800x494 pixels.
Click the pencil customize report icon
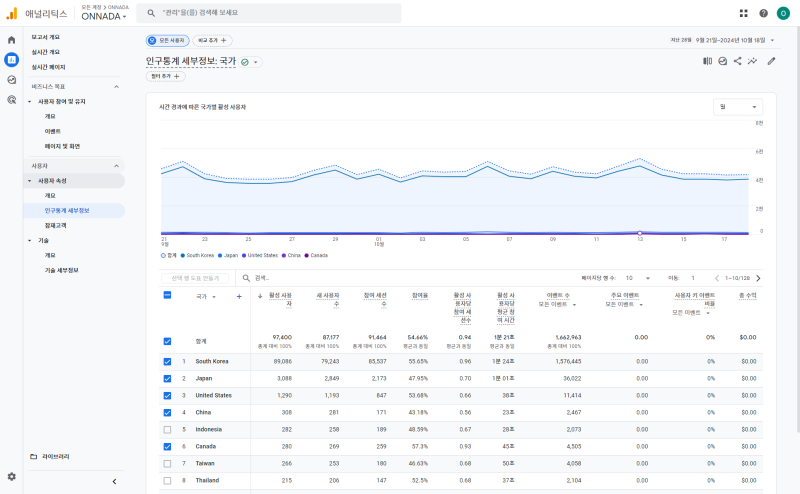coord(771,61)
